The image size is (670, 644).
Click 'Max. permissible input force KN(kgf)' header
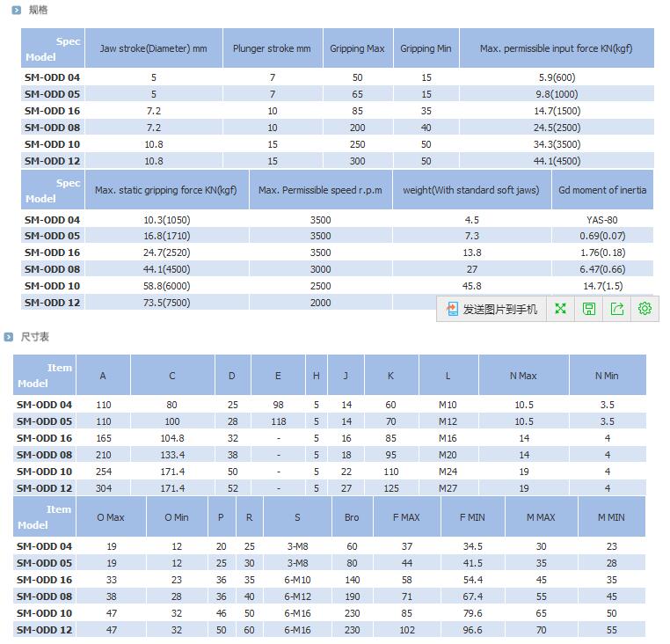[557, 48]
